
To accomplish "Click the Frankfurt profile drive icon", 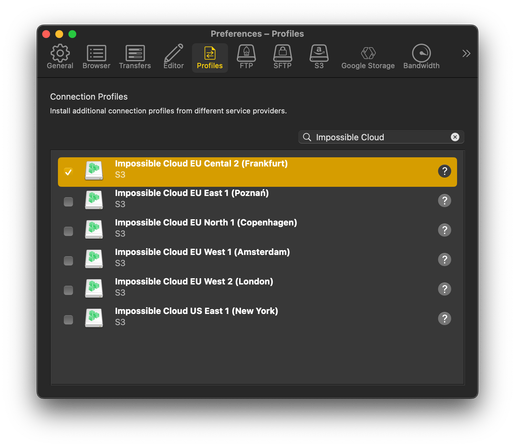I will tap(94, 170).
